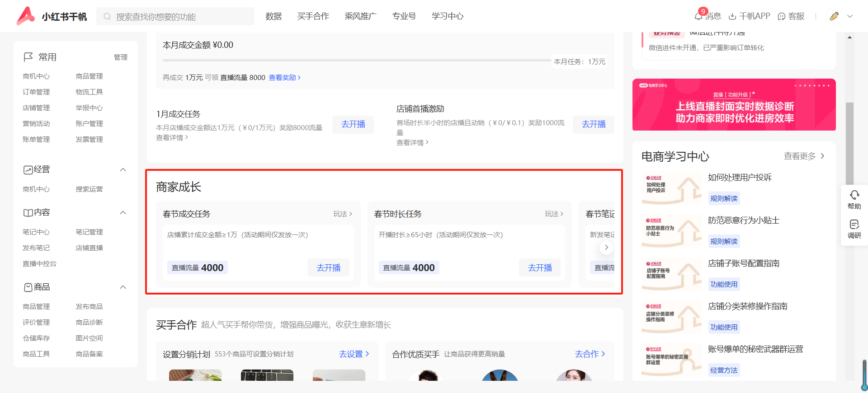Open the 数据 top menu
868x393 pixels.
pyautogui.click(x=274, y=16)
